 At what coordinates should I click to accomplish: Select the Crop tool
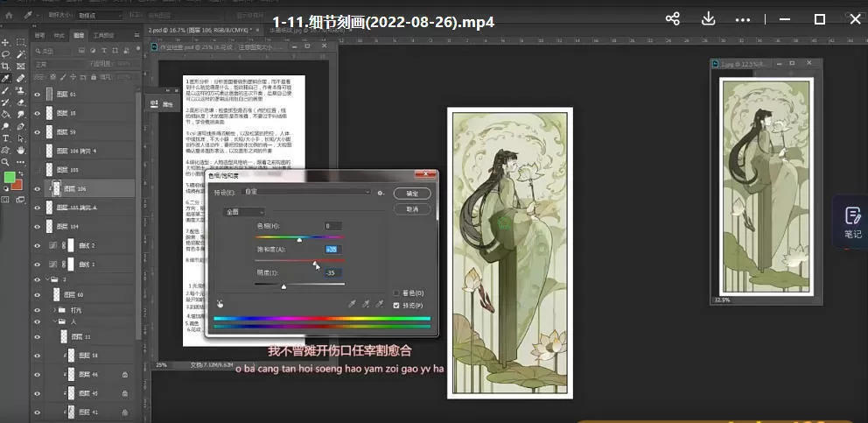5,67
